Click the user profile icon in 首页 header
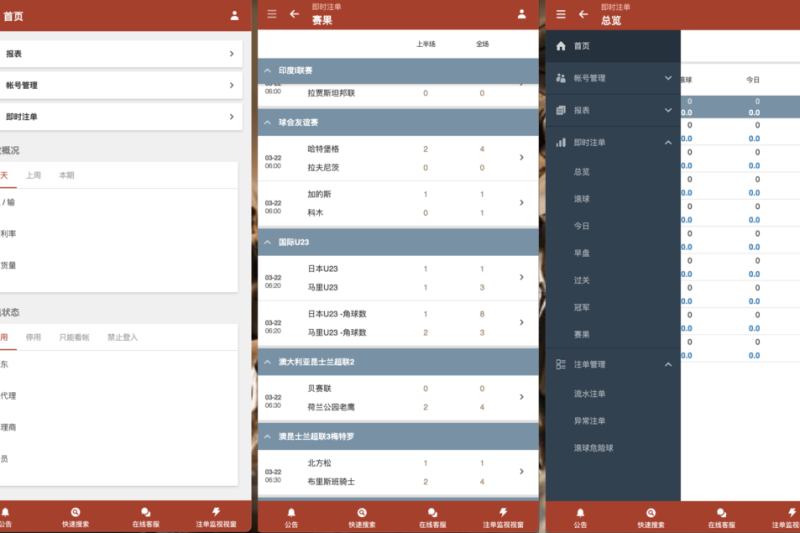800x533 pixels. pyautogui.click(x=235, y=15)
